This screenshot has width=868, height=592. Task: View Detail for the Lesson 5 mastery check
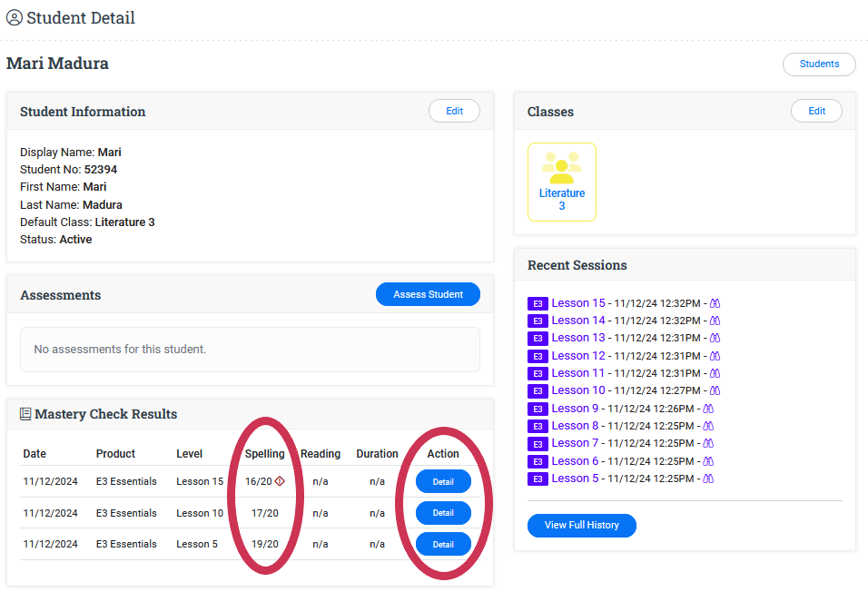[x=443, y=544]
